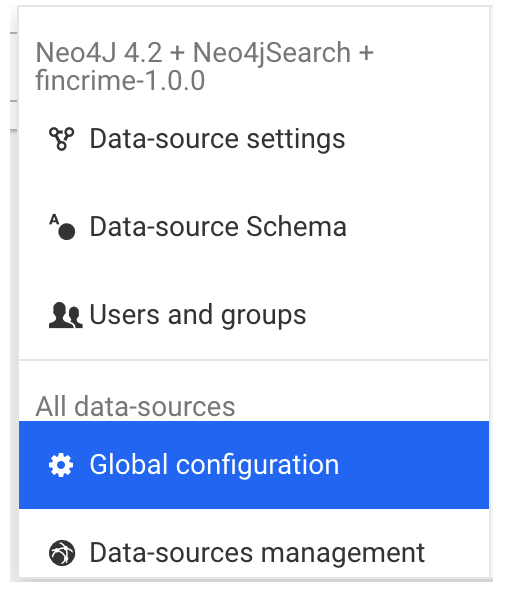Click the Data-source Schema node icon

62,227
